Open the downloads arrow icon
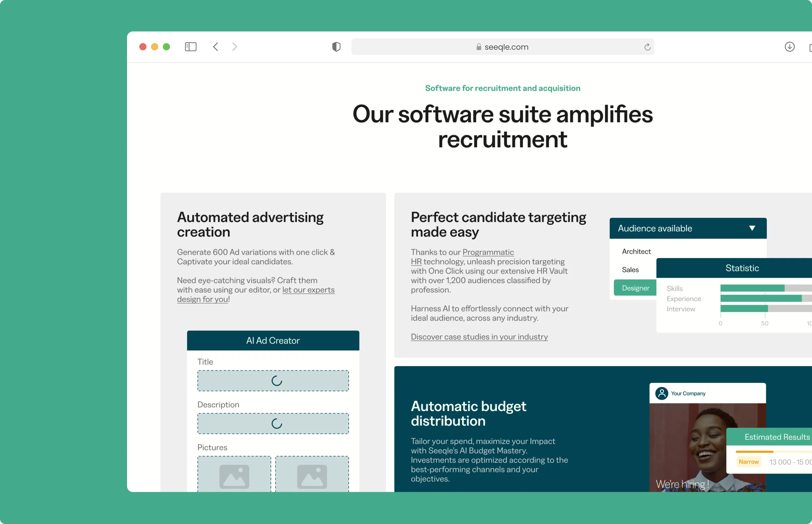This screenshot has height=524, width=812. tap(789, 47)
